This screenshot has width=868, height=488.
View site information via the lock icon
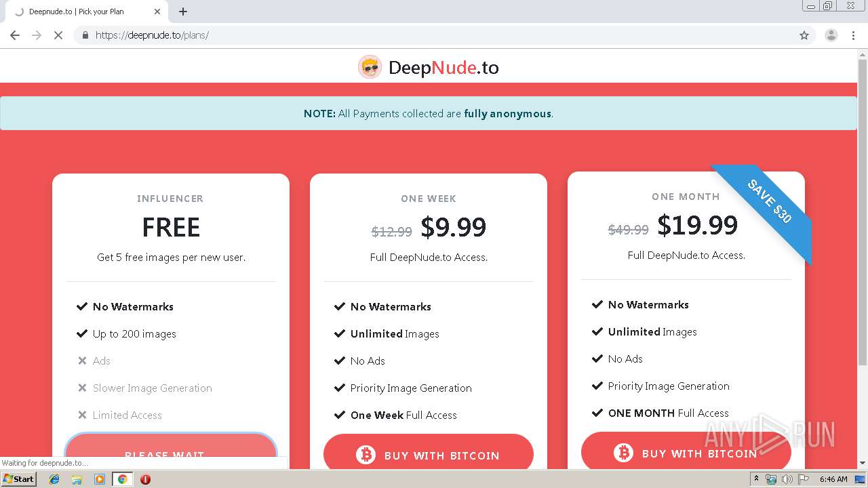pyautogui.click(x=85, y=35)
